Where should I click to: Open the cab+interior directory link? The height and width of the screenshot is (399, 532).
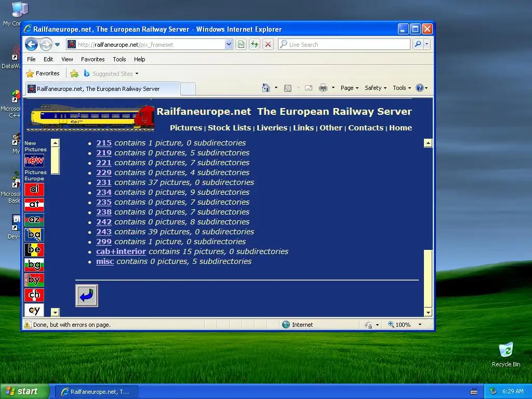tap(121, 251)
